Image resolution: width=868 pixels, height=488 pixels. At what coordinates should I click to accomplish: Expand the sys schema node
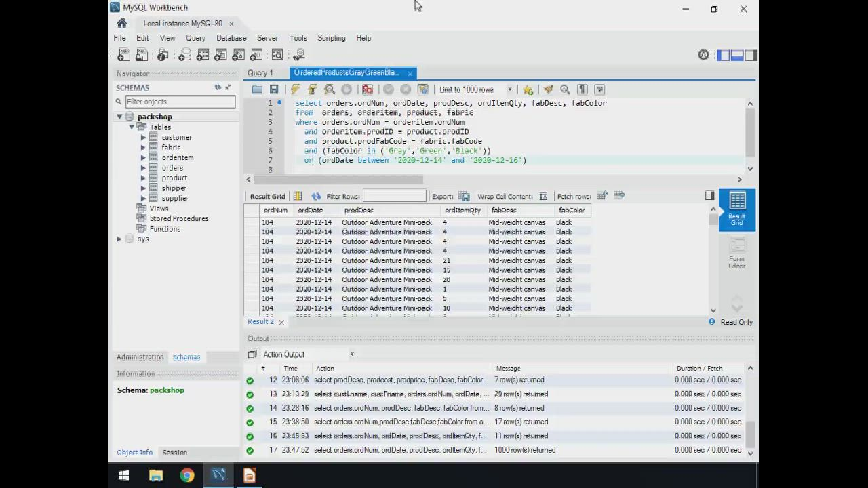pos(119,239)
